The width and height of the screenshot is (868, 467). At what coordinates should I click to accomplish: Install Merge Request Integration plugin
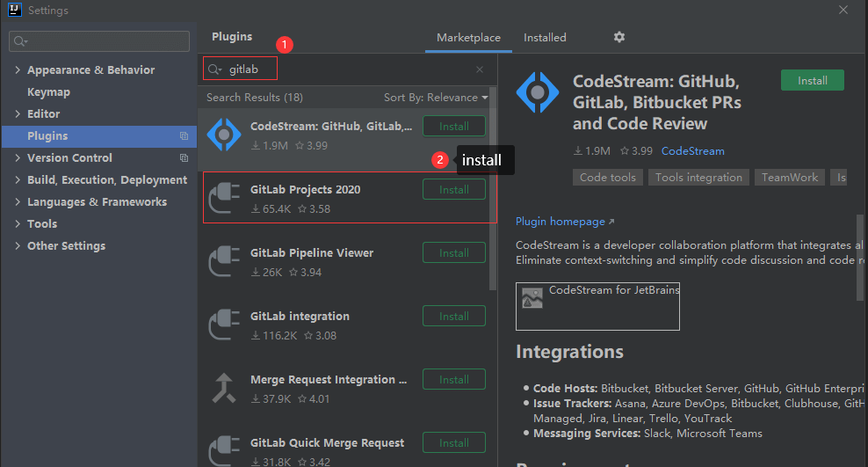[454, 379]
